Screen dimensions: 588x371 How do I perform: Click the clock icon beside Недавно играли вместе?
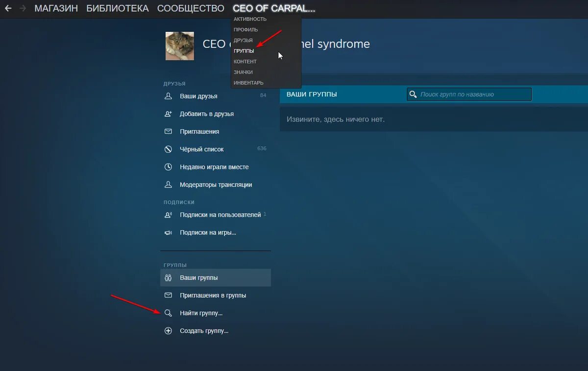(168, 167)
